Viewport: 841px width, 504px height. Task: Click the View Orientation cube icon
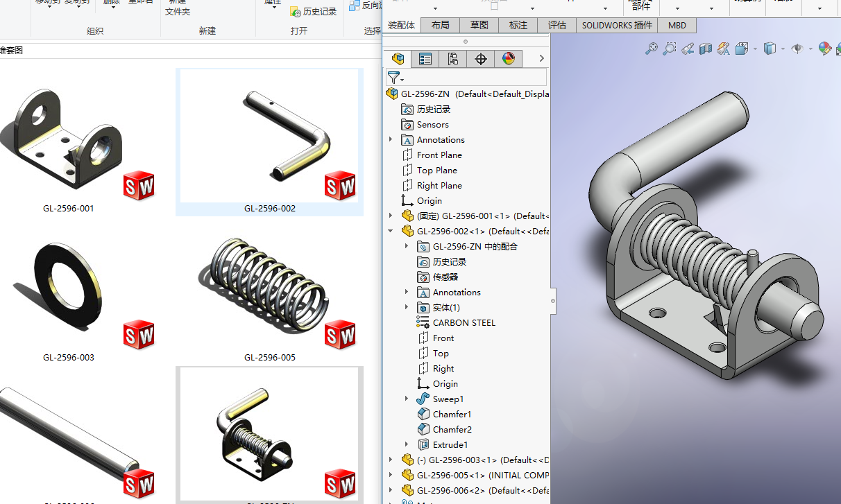coord(741,49)
